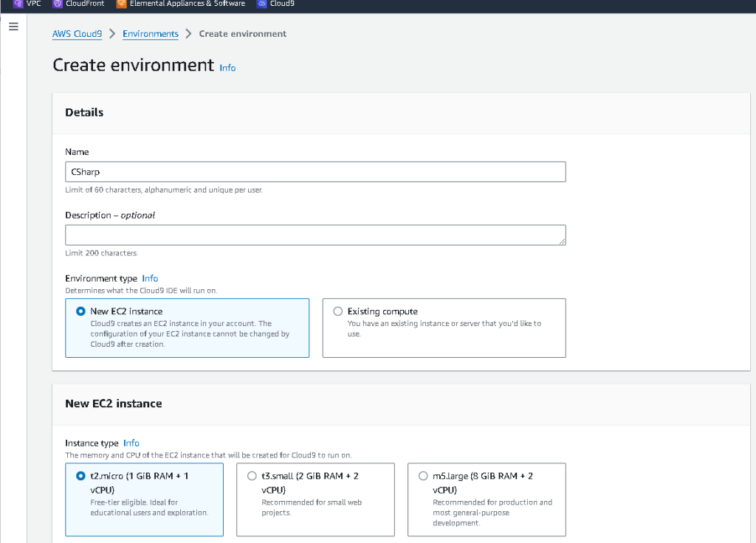Click 'Limit of 60 characters' hint text

point(164,190)
